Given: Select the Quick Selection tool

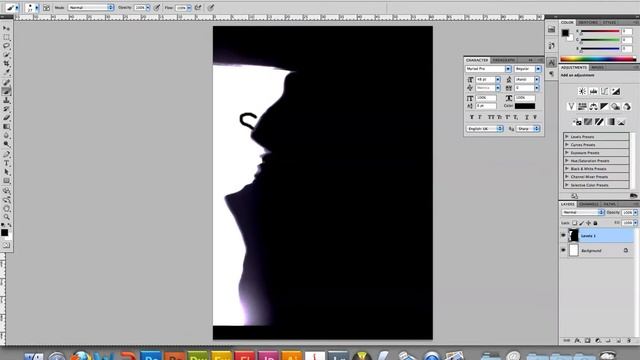Looking at the screenshot, I should 6,54.
